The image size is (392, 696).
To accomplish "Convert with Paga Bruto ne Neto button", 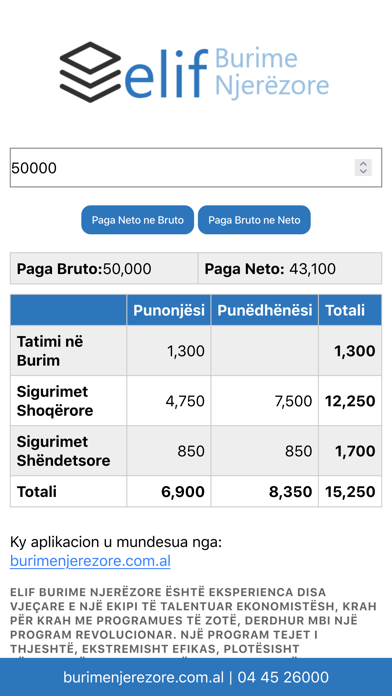I will click(x=254, y=220).
